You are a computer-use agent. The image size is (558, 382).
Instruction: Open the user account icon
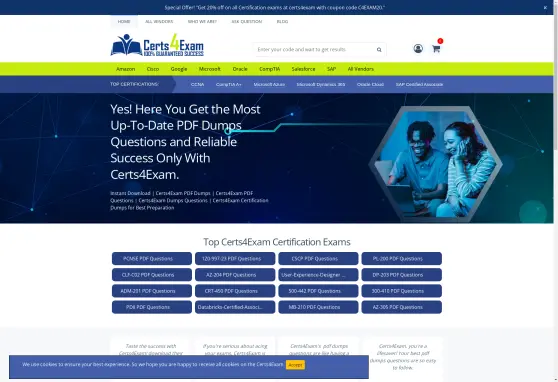[418, 48]
